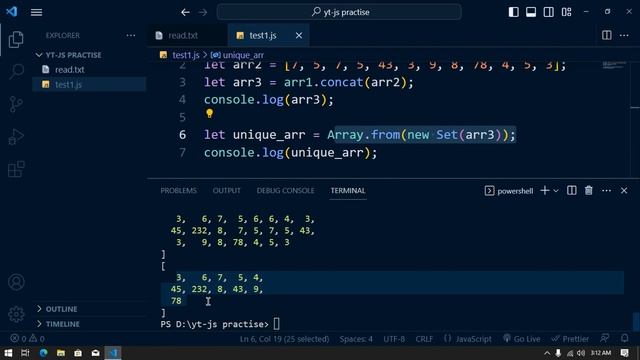Open the Extensions view
Viewport: 640px width, 360px height.
[16, 169]
